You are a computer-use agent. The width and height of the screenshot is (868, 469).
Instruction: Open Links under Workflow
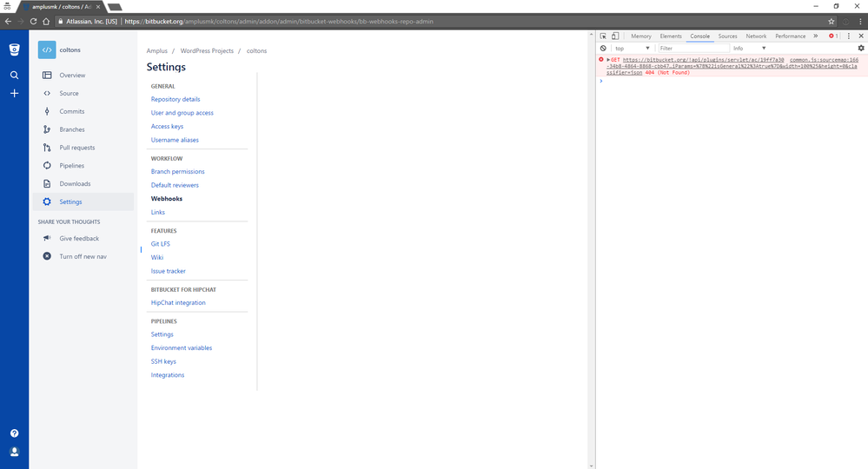point(158,213)
